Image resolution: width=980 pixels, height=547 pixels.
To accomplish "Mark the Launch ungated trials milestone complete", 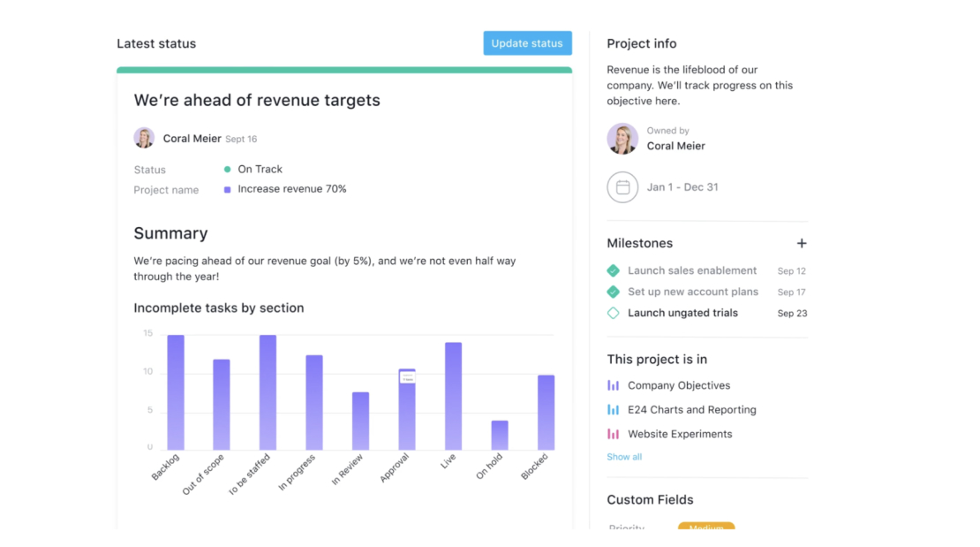I will coord(613,313).
